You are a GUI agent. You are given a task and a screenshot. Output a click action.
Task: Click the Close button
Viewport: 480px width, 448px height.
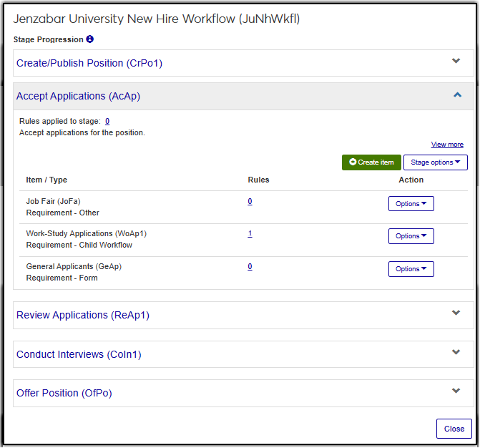point(454,429)
